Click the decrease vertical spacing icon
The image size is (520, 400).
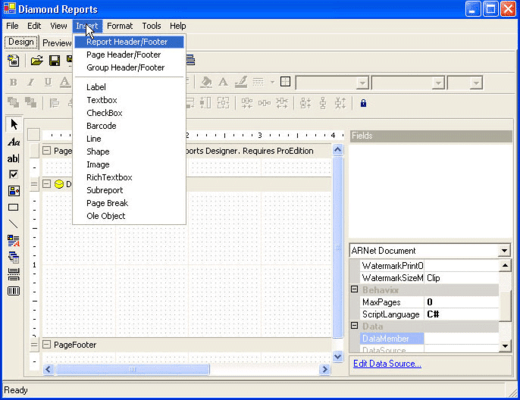click(340, 103)
